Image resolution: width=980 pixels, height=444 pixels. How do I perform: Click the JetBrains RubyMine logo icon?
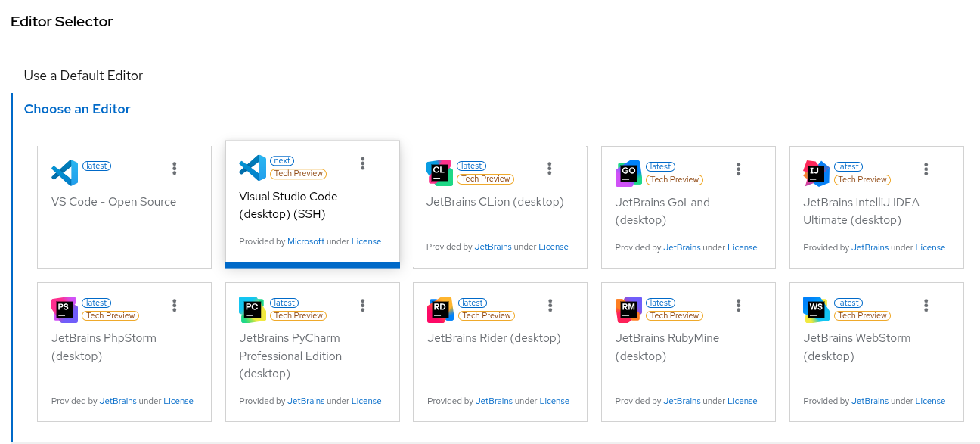(x=628, y=309)
